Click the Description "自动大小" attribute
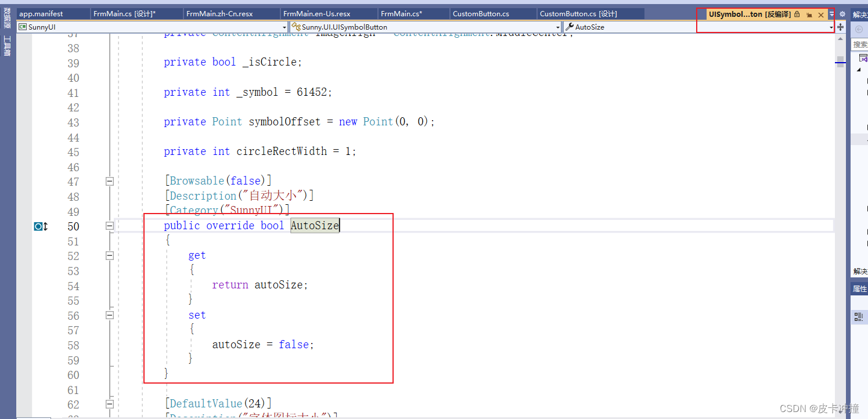 (x=239, y=196)
